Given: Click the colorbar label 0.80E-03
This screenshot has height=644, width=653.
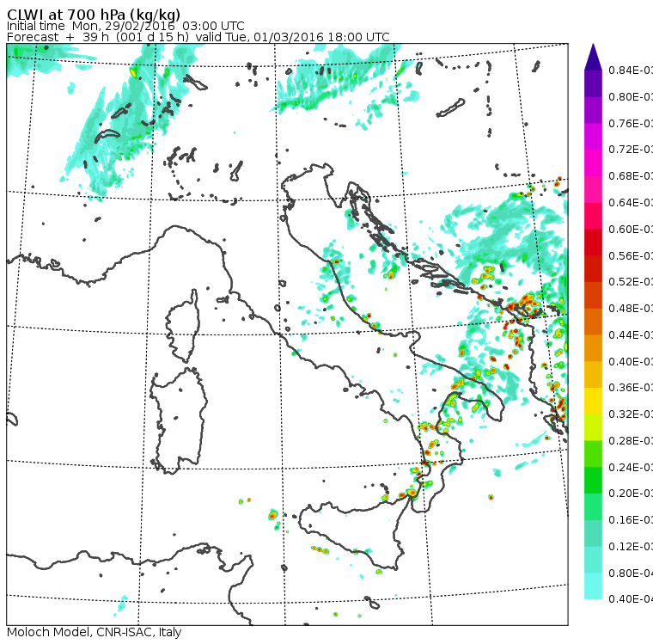Looking at the screenshot, I should tap(631, 96).
